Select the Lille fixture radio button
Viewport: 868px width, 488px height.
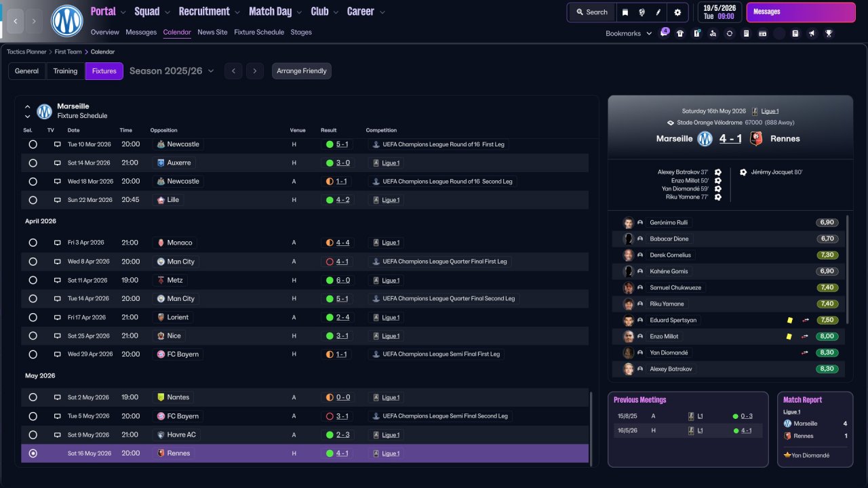(x=33, y=200)
